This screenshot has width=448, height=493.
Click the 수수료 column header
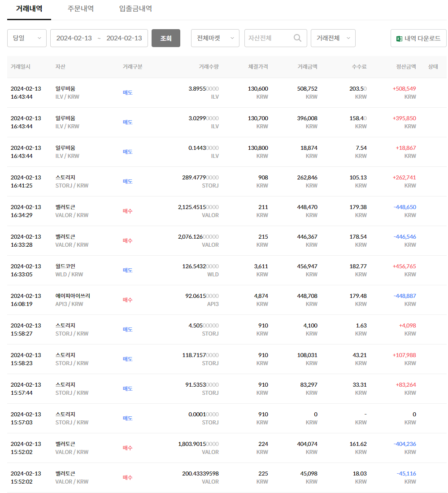coord(359,67)
